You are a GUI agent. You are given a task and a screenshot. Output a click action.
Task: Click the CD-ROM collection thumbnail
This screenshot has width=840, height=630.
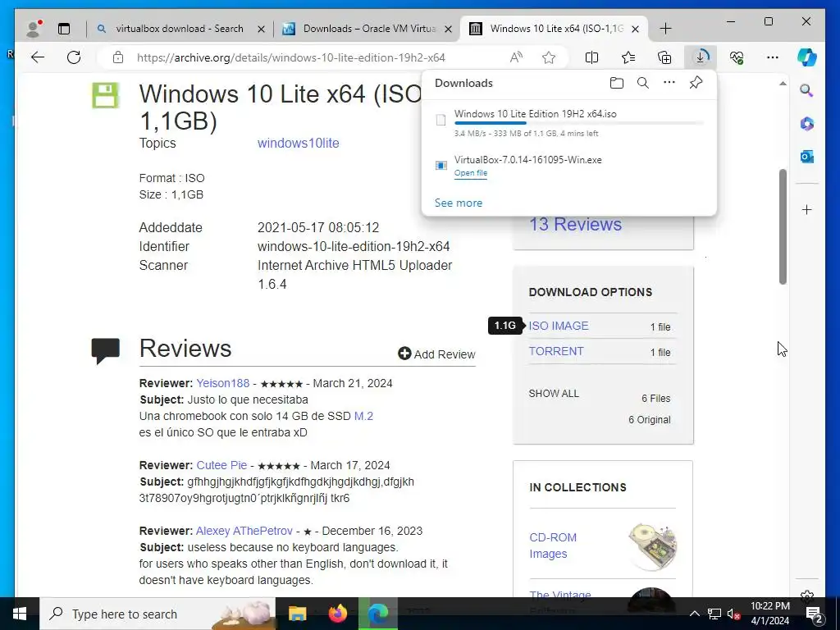point(652,546)
